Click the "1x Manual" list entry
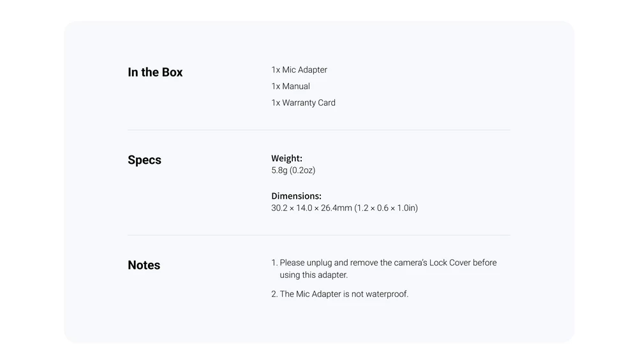 (x=291, y=87)
